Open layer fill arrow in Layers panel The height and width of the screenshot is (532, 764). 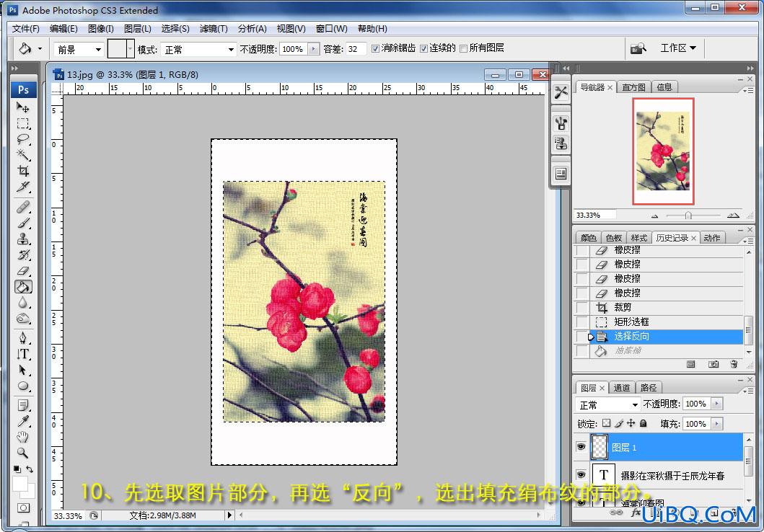point(716,423)
